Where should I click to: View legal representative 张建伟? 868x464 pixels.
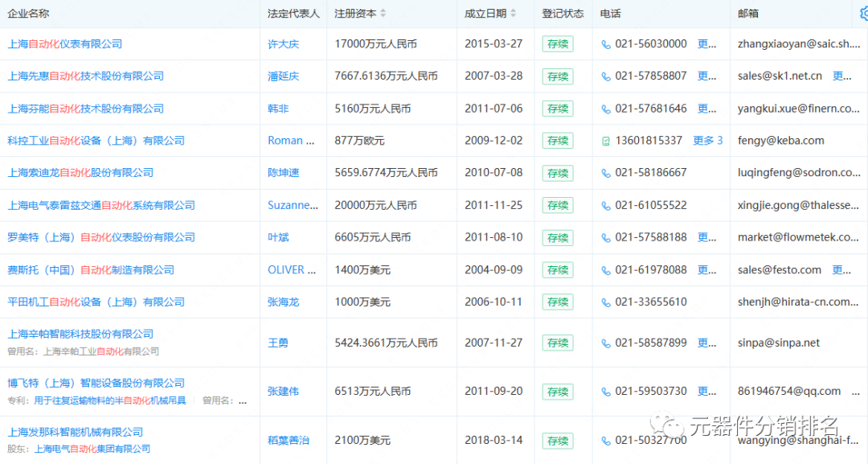pos(284,392)
